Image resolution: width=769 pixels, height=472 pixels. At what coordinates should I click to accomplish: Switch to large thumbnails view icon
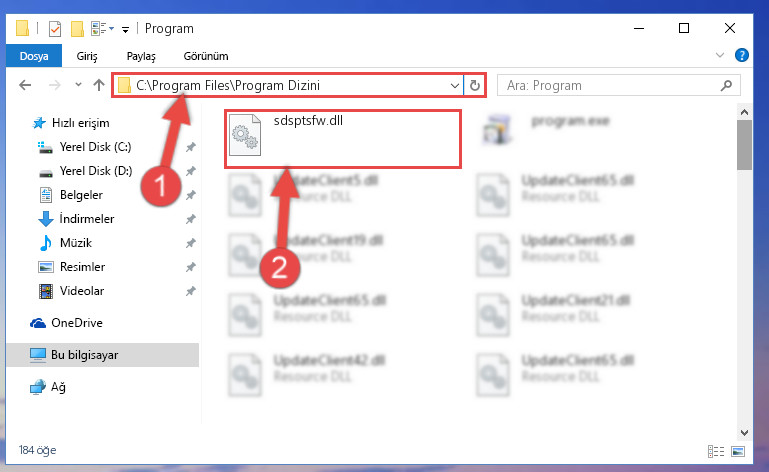coord(738,451)
